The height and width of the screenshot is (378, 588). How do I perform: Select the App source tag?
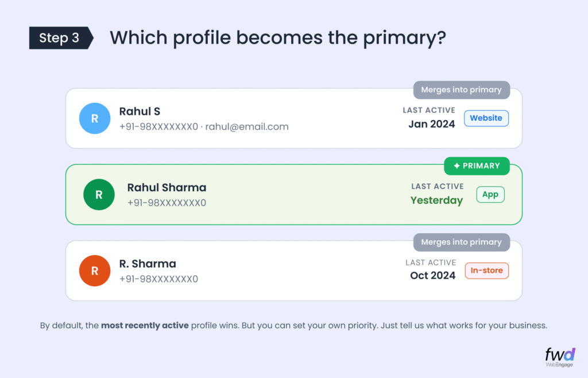coord(490,195)
